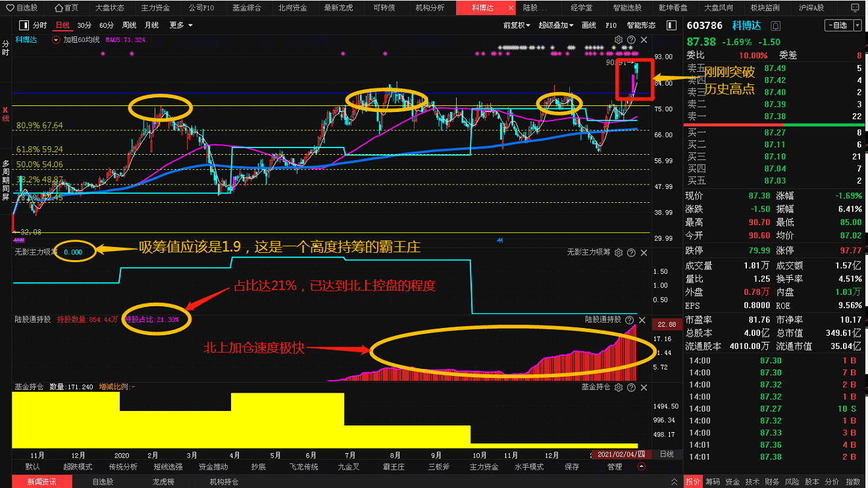
Task: Select the 指数 tab in quote panel
Action: 853,481
